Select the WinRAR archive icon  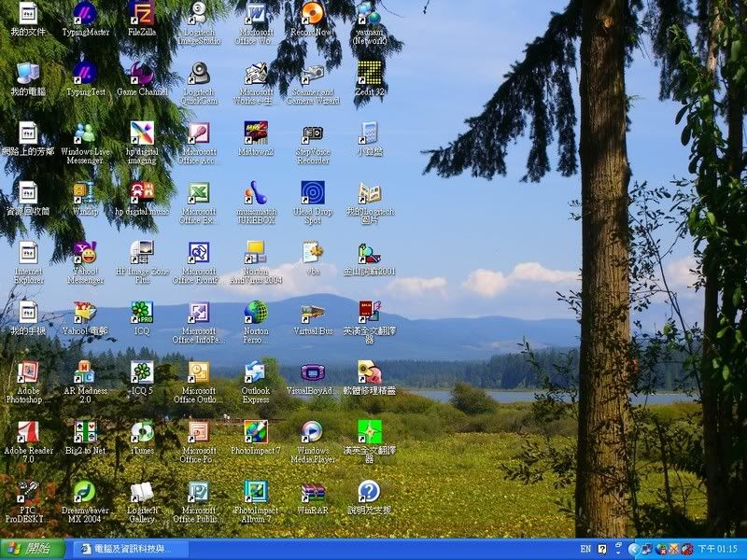(x=313, y=492)
